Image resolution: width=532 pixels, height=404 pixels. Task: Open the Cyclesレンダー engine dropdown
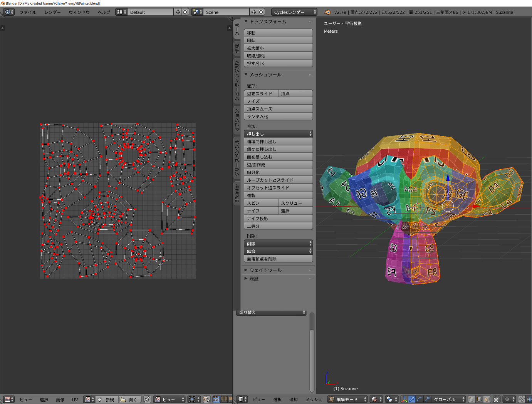(x=294, y=12)
